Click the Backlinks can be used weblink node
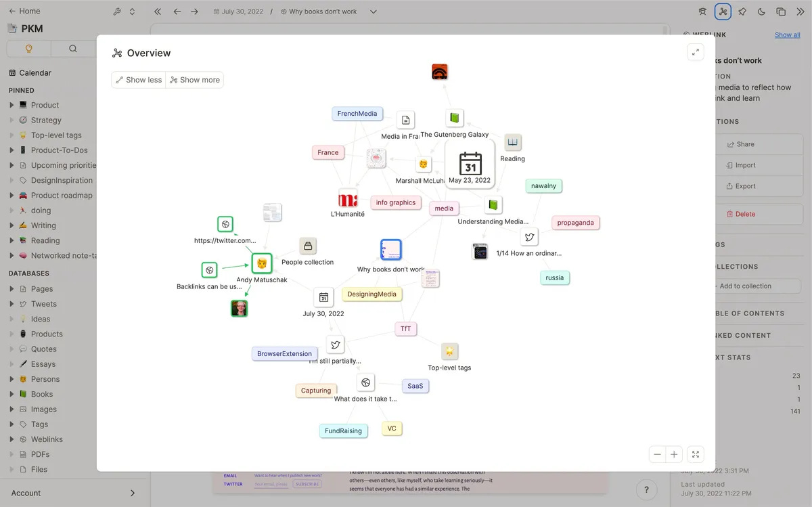Image resolution: width=812 pixels, height=507 pixels. coord(209,270)
